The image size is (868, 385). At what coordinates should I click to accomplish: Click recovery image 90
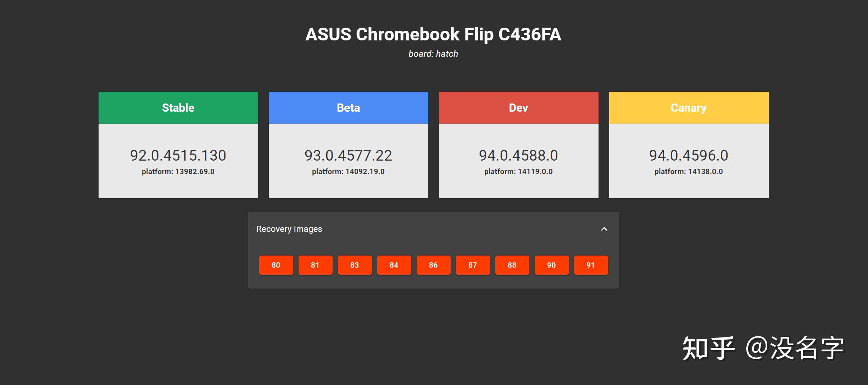[x=551, y=265]
